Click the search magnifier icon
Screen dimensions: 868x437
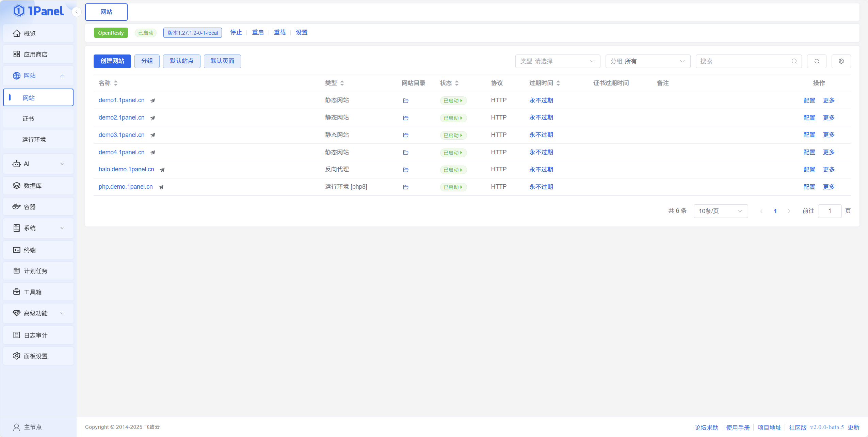(x=794, y=61)
